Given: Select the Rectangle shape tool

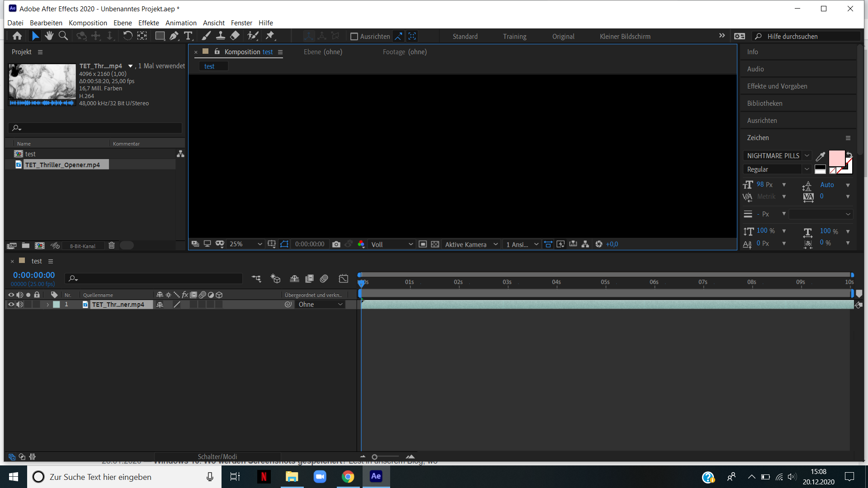Looking at the screenshot, I should click(x=160, y=36).
